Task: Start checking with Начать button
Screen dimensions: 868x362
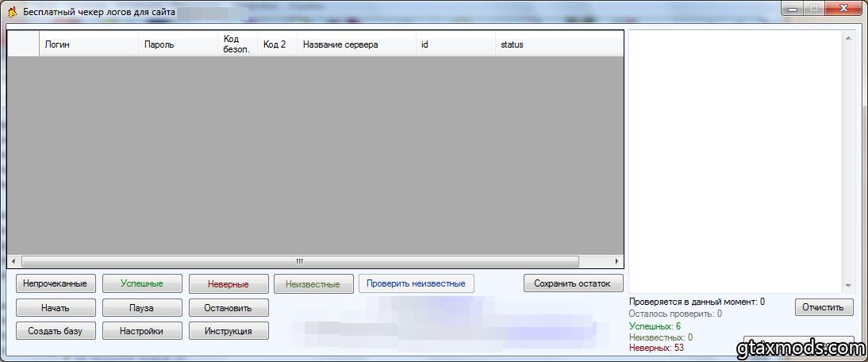Action: (x=56, y=307)
